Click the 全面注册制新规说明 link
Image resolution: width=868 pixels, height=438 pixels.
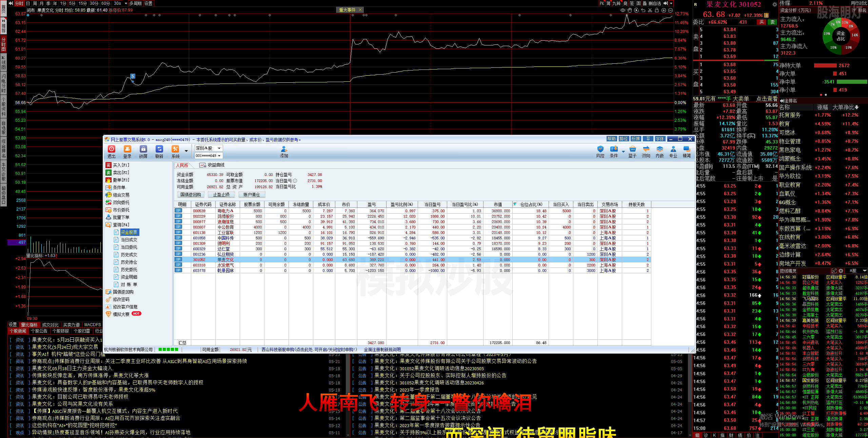click(382, 350)
